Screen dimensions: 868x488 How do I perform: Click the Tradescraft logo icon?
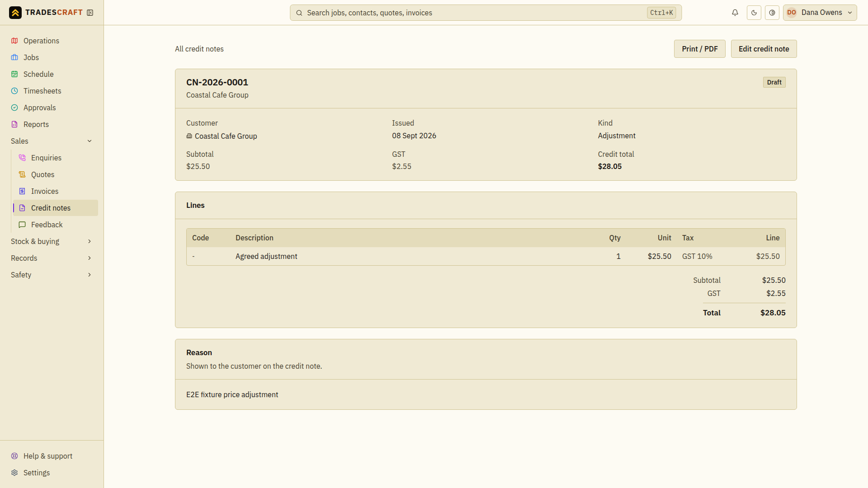(15, 13)
